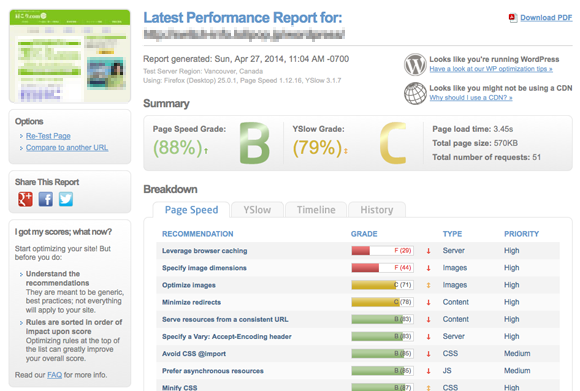
Task: Click the PDF icon beside Download PDF
Action: [x=513, y=18]
